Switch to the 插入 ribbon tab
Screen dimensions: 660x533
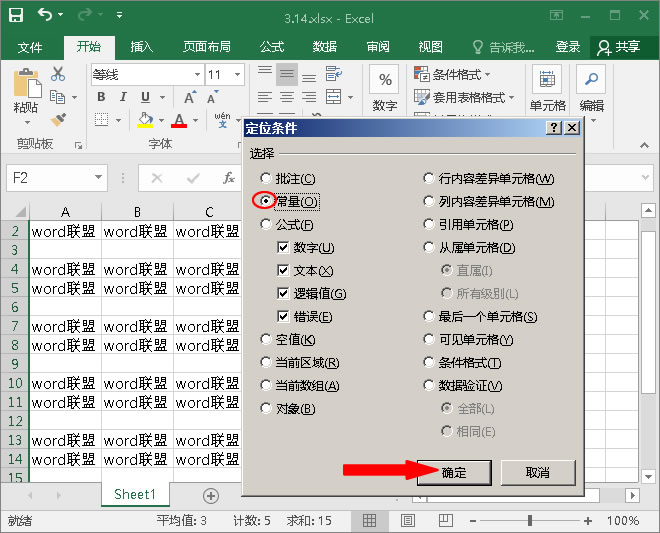[141, 47]
